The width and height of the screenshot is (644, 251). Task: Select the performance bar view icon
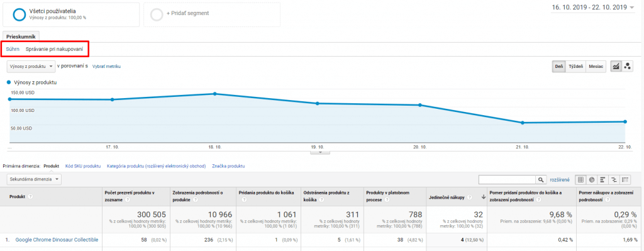[x=603, y=179]
